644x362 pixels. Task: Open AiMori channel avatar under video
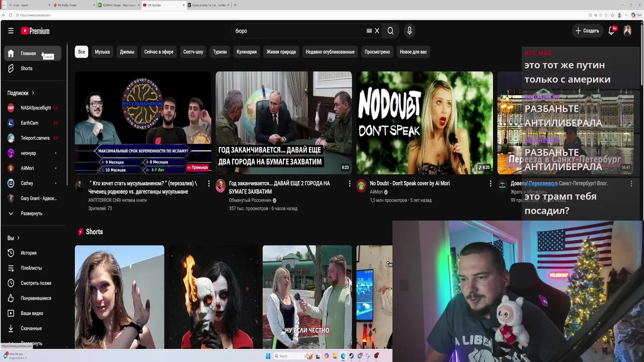pos(361,186)
